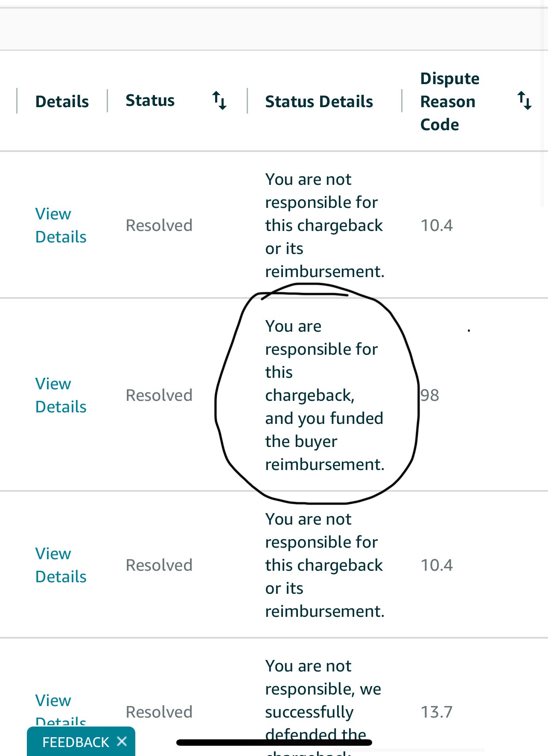This screenshot has height=756, width=548.
Task: Select the Resolved status in the first row
Action: tap(159, 225)
